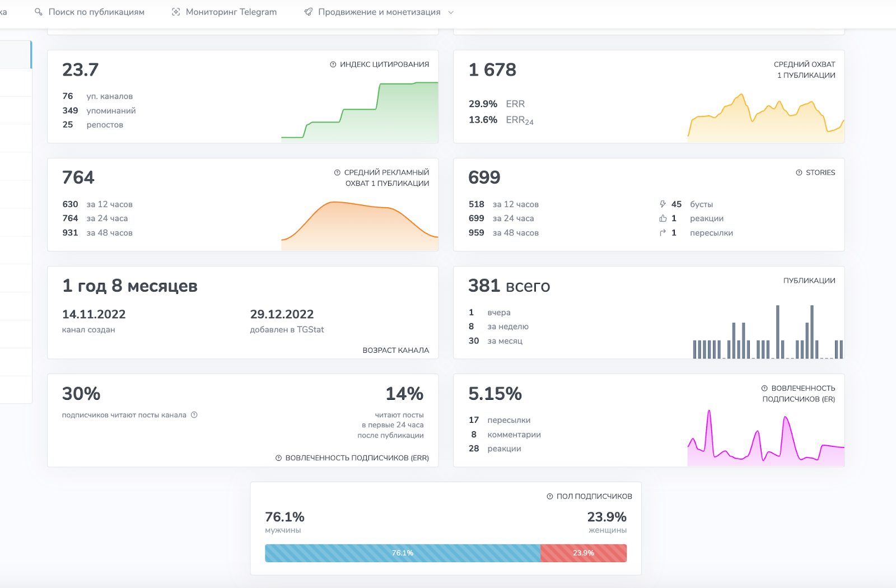
Task: Click the 28 реакции row
Action: tap(495, 449)
